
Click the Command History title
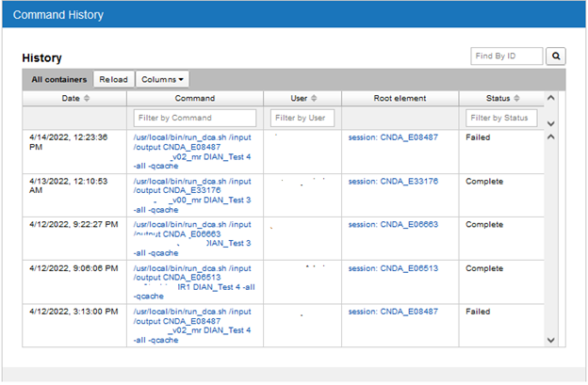coord(58,15)
